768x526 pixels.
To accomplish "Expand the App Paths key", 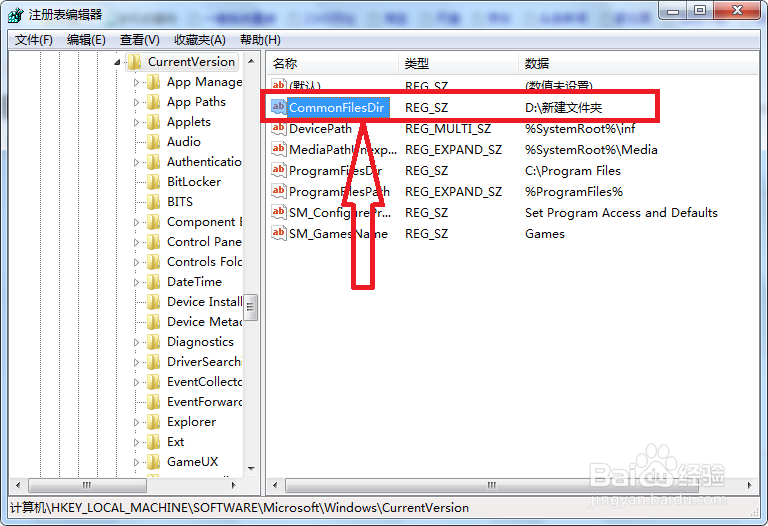I will pyautogui.click(x=136, y=102).
